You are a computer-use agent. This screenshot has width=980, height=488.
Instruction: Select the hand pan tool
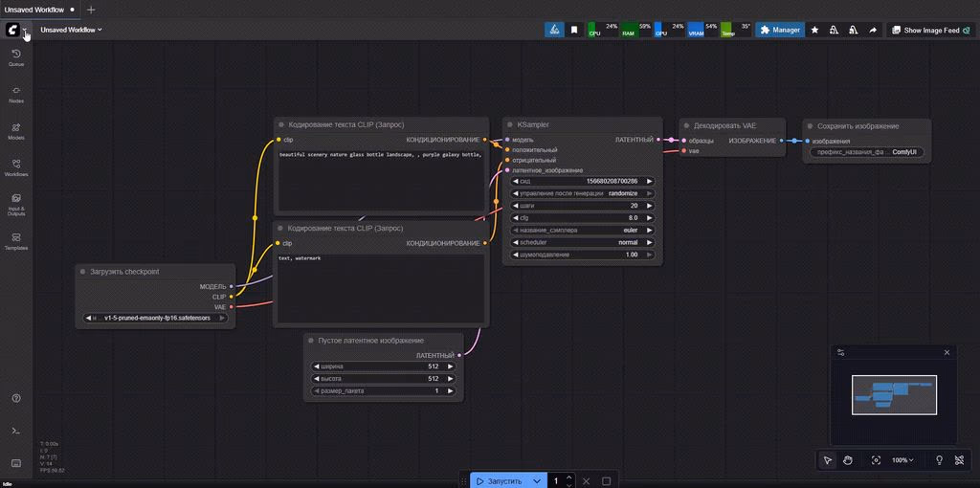(x=848, y=460)
